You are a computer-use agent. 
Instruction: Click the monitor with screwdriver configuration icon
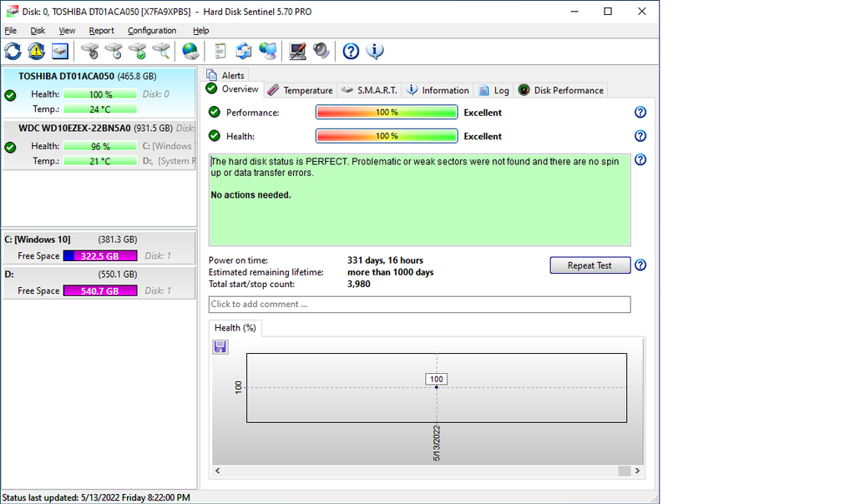coord(297,51)
